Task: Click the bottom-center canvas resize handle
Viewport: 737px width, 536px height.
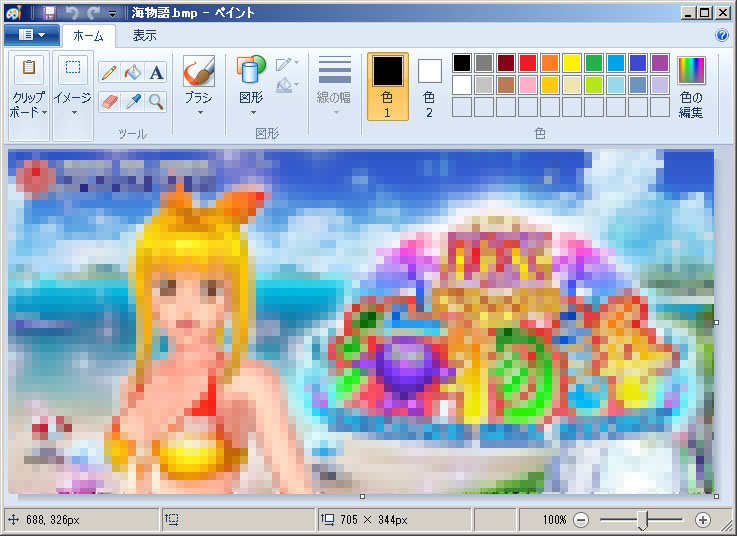Action: click(x=362, y=497)
